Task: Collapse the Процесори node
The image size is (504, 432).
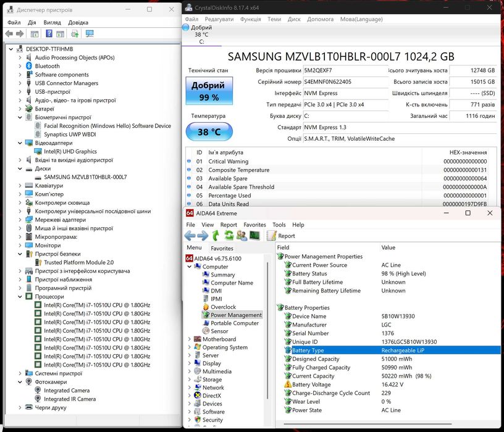Action: tap(20, 297)
